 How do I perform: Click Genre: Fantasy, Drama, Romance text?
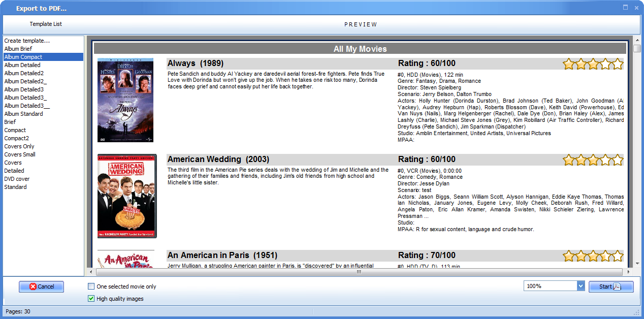439,81
